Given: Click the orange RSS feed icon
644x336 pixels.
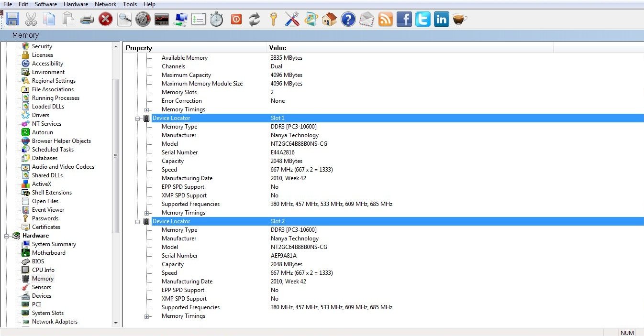Looking at the screenshot, I should pyautogui.click(x=386, y=20).
